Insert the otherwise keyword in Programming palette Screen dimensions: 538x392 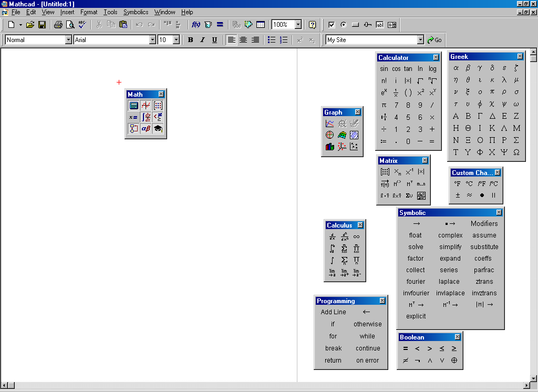367,324
